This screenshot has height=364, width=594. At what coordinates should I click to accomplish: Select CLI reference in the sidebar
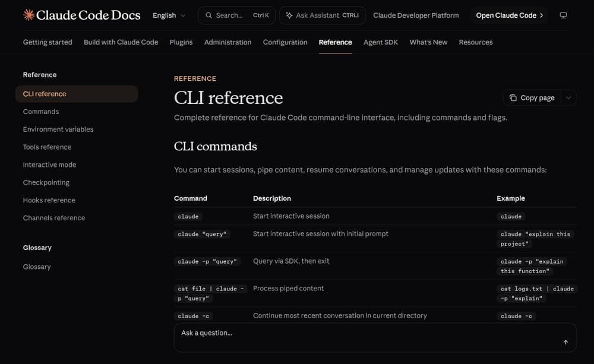pyautogui.click(x=77, y=94)
